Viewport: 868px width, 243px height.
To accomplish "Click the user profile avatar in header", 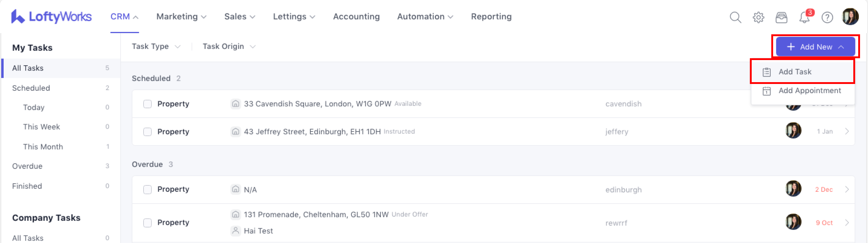I will tap(850, 17).
